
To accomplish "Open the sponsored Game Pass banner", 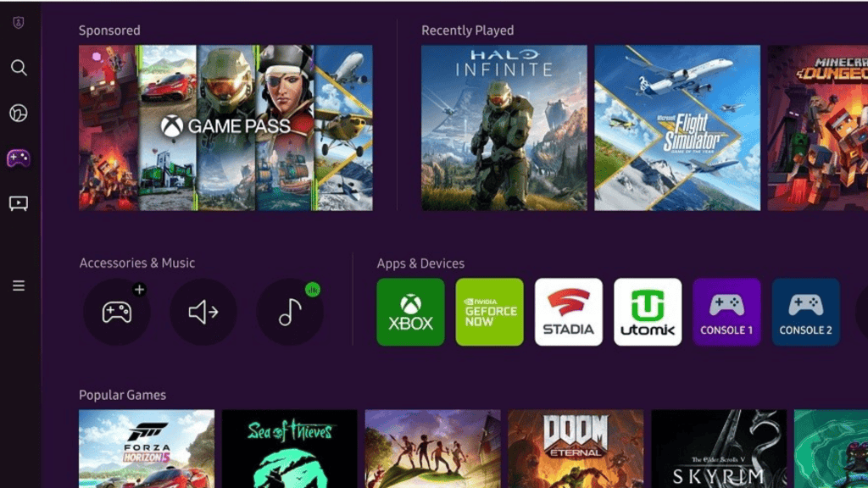I will [x=225, y=127].
